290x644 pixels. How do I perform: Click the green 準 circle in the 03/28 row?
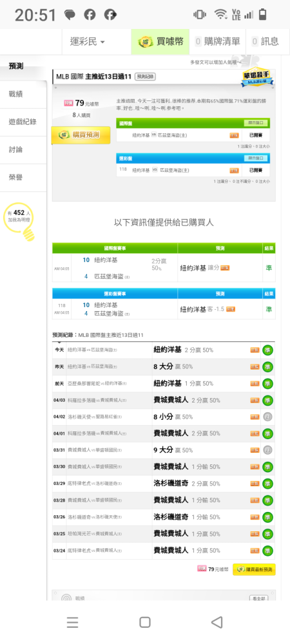click(268, 500)
